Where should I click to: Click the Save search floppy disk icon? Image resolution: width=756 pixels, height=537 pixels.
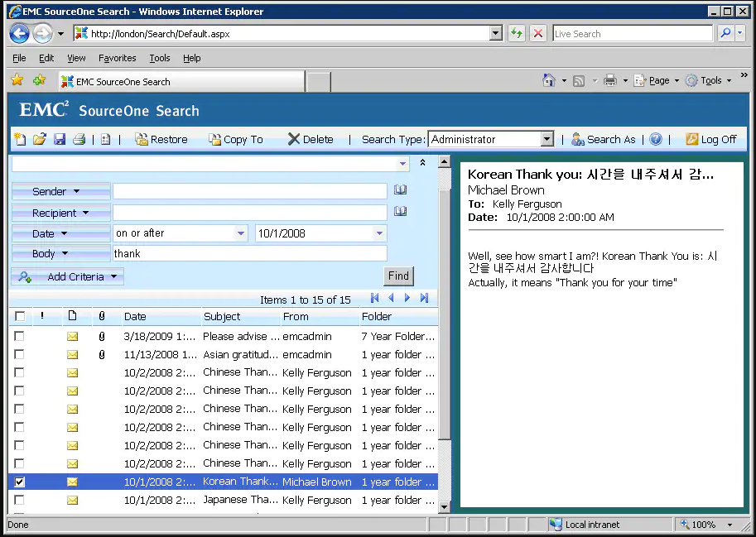pyautogui.click(x=59, y=139)
